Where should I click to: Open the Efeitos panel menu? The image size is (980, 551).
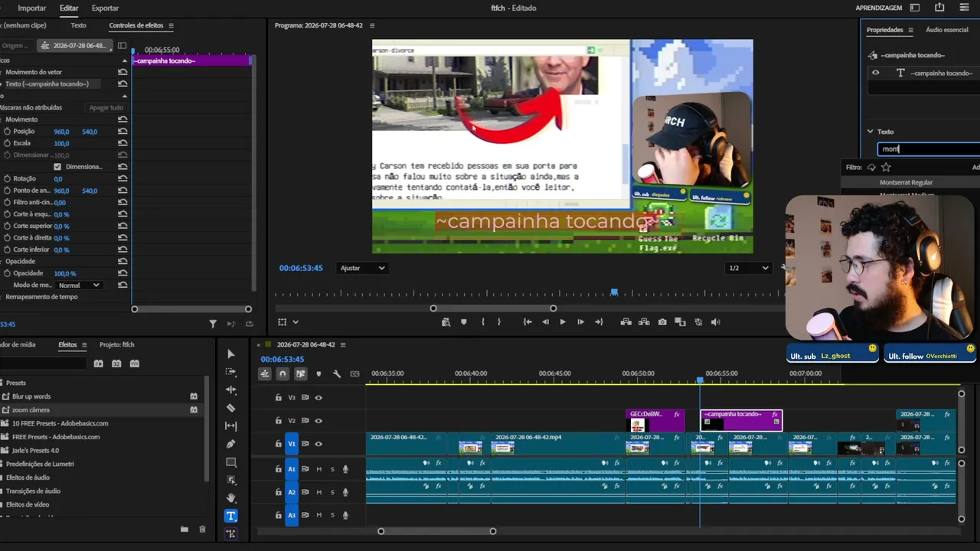[84, 344]
